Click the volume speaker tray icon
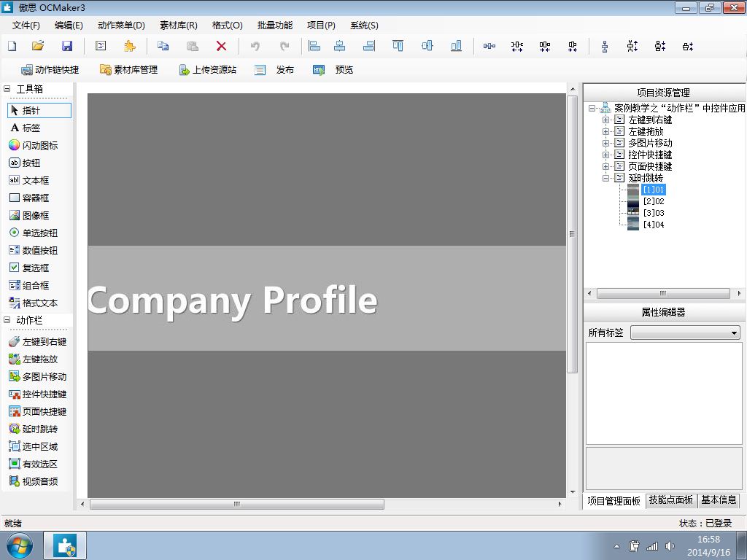The image size is (747, 560). click(670, 546)
